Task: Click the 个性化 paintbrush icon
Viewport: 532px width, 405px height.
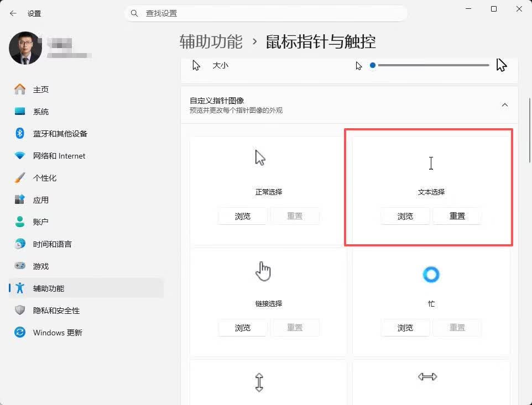Action: coord(20,178)
